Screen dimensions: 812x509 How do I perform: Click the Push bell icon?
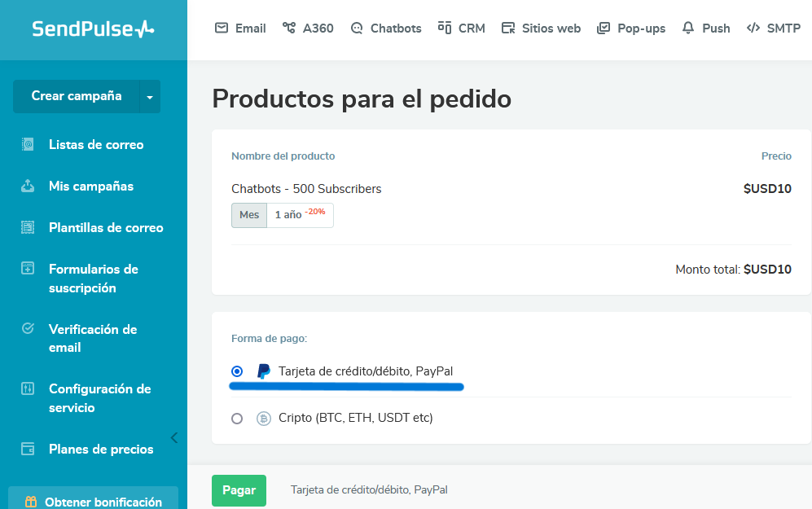[687, 28]
